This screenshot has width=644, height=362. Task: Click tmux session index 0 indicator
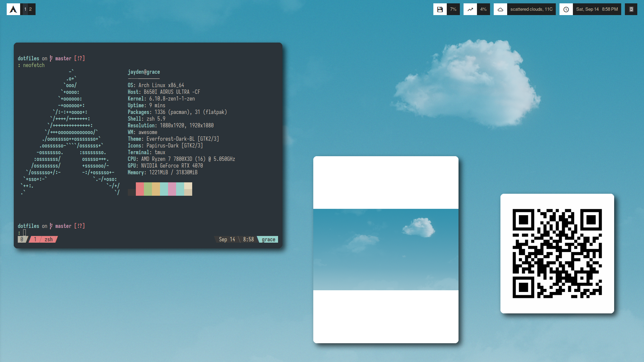point(22,239)
